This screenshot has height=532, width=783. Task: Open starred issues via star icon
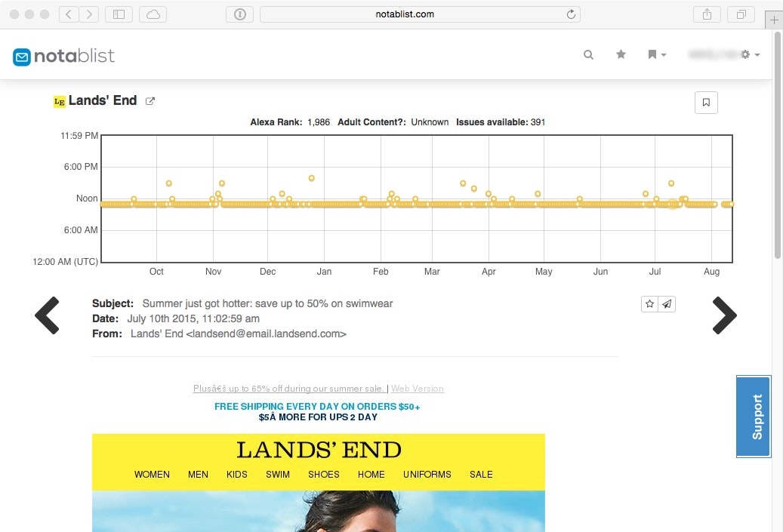(621, 54)
